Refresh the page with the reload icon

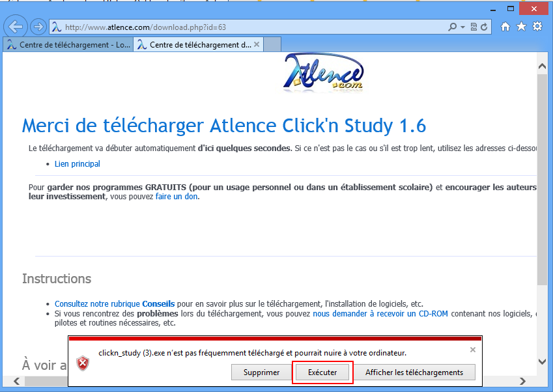point(484,27)
